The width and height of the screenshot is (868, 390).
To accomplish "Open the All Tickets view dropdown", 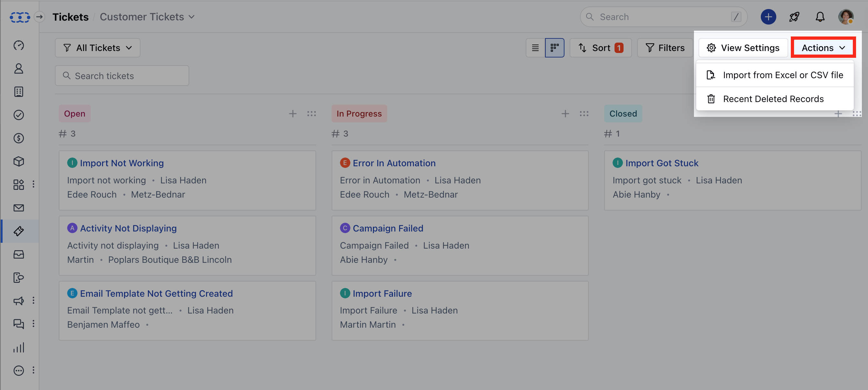I will (x=98, y=48).
